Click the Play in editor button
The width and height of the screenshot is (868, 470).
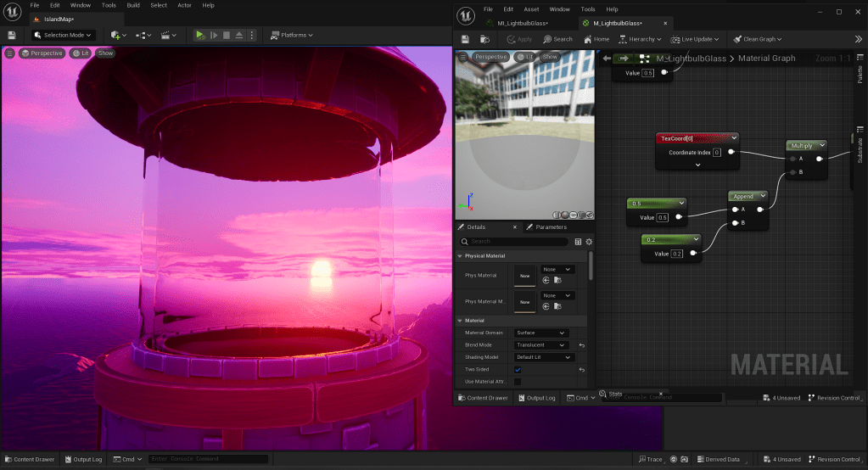(199, 35)
